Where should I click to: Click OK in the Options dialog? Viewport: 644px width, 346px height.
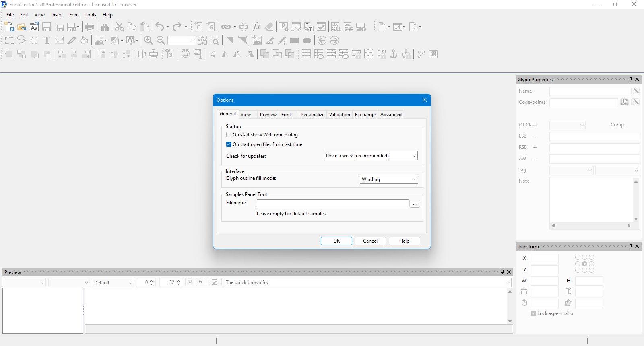[336, 241]
